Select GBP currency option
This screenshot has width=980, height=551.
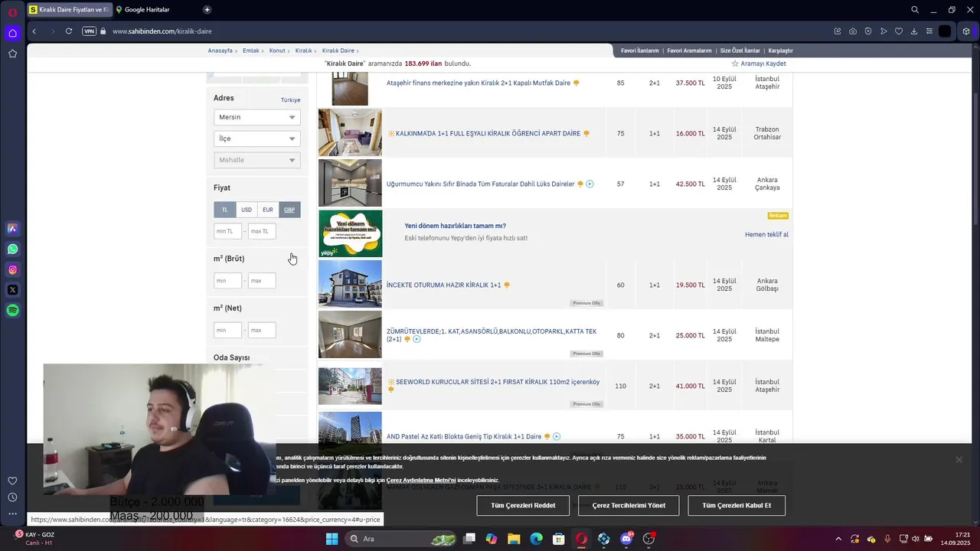[289, 210]
